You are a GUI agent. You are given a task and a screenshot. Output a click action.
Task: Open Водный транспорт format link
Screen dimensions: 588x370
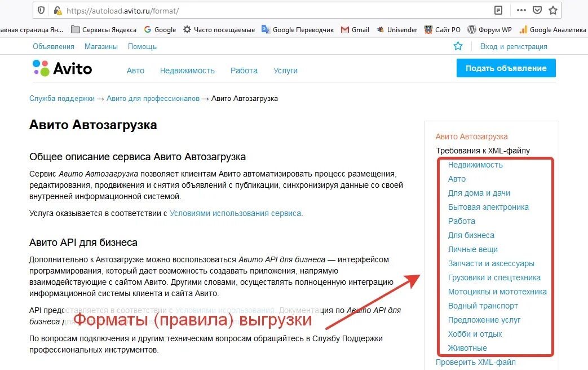pos(483,306)
